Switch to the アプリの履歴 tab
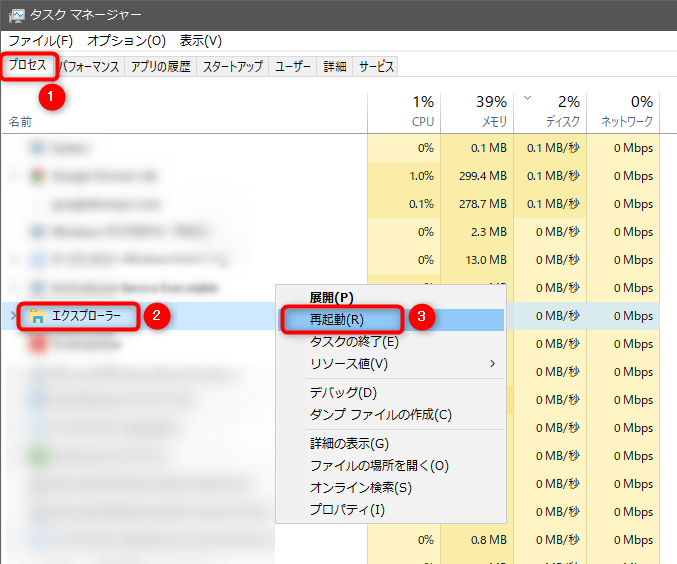The height and width of the screenshot is (564, 677). [161, 67]
